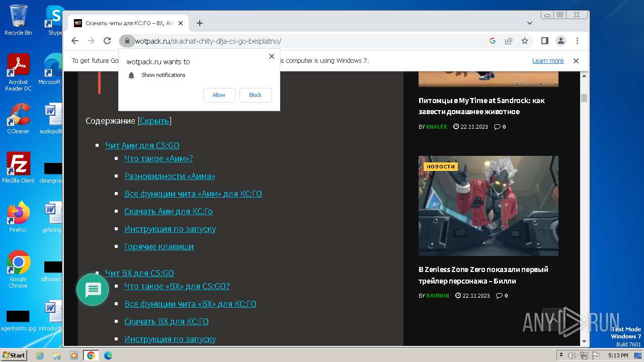Open Firefox desktop shortcut

click(18, 217)
